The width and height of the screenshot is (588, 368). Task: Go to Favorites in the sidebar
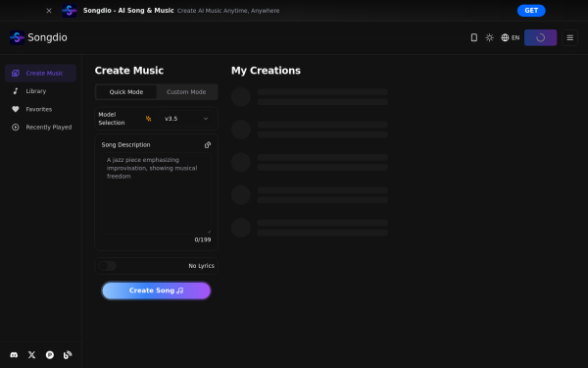40,109
